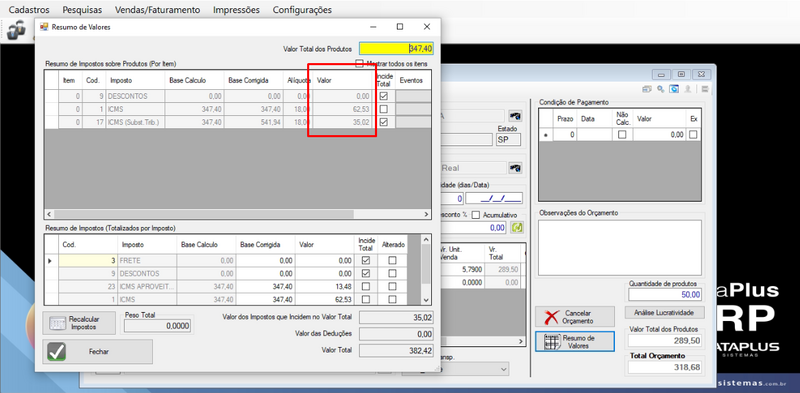The width and height of the screenshot is (800, 393).
Task: Click the window list icon in budget toolbar
Action: 647,89
